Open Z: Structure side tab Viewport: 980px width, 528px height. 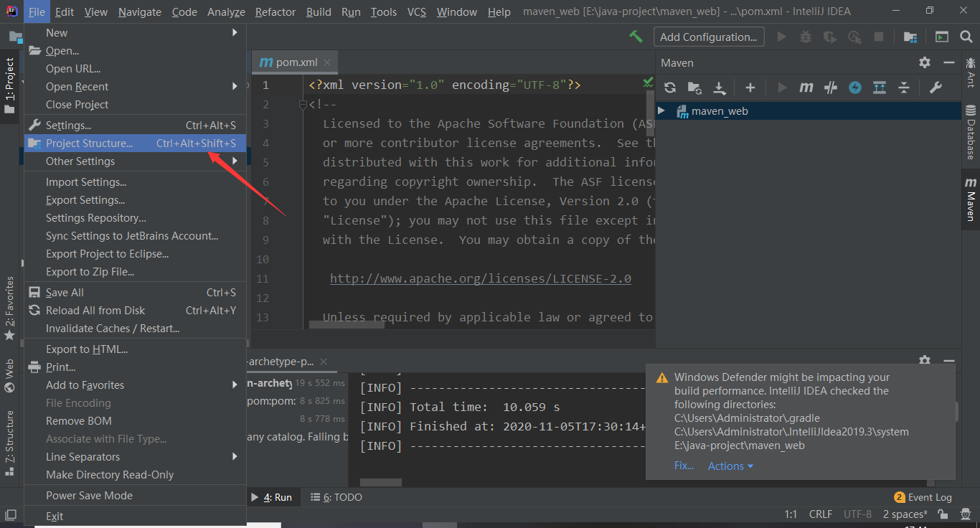(9, 442)
